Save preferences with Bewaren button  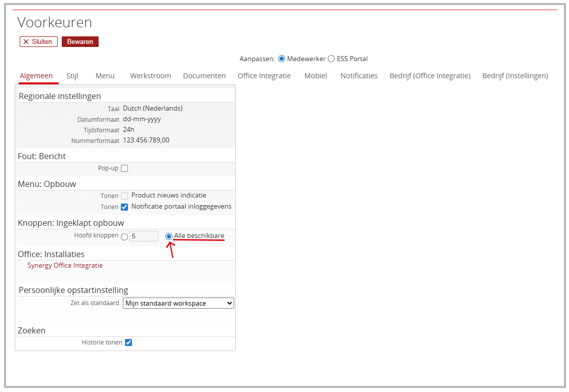(80, 42)
